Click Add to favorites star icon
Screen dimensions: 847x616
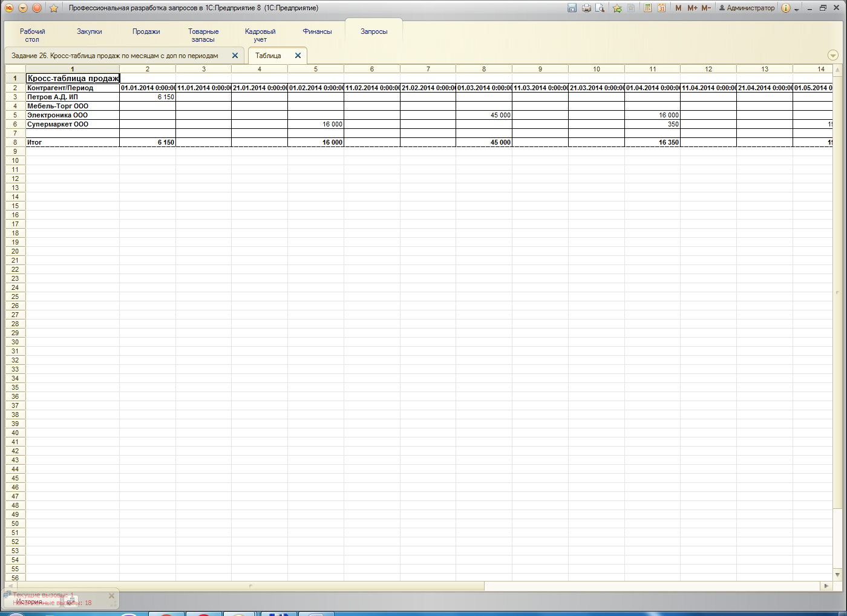(617, 8)
